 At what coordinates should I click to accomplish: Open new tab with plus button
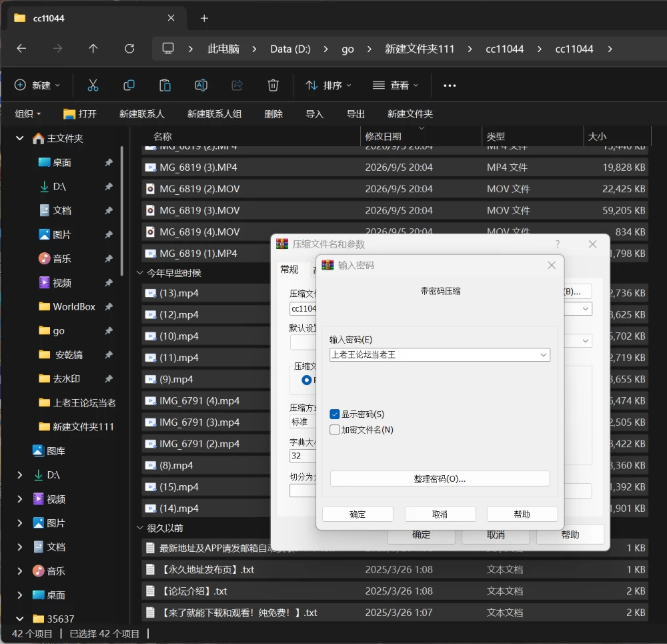pos(204,18)
